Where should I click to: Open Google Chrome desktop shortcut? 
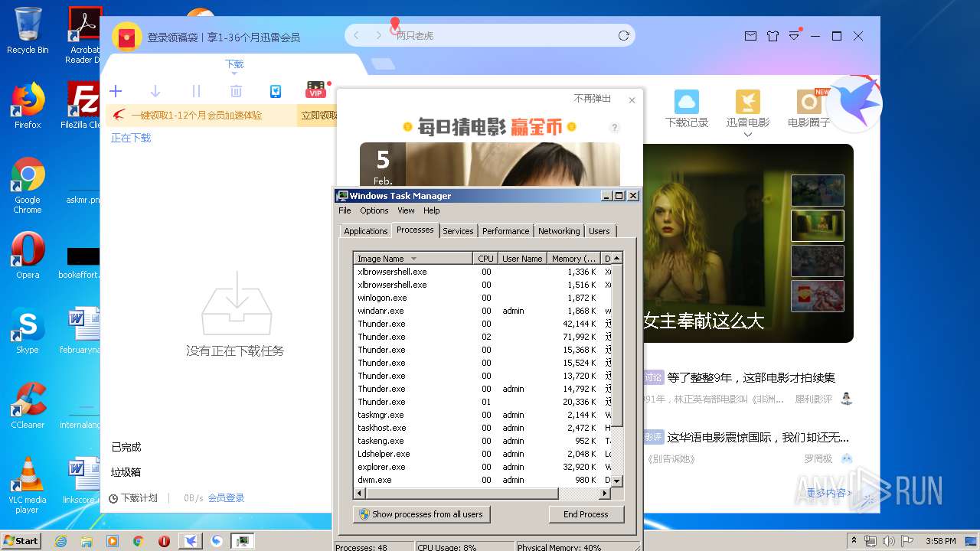tap(28, 186)
